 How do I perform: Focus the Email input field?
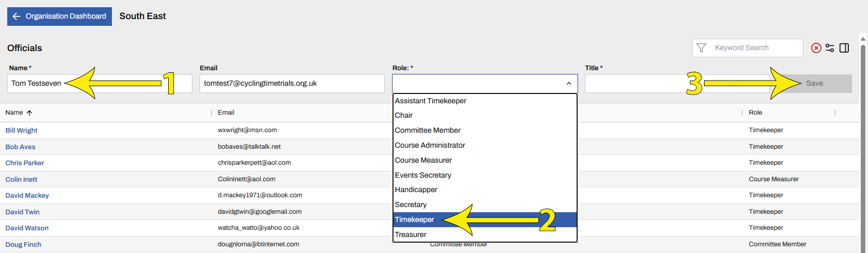(x=292, y=84)
